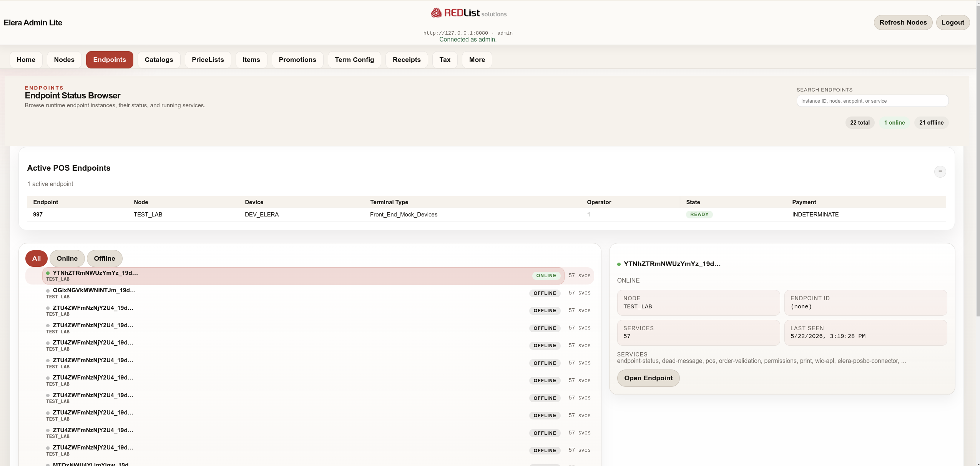Click the 1 online badge
This screenshot has width=980, height=466.
tap(894, 123)
